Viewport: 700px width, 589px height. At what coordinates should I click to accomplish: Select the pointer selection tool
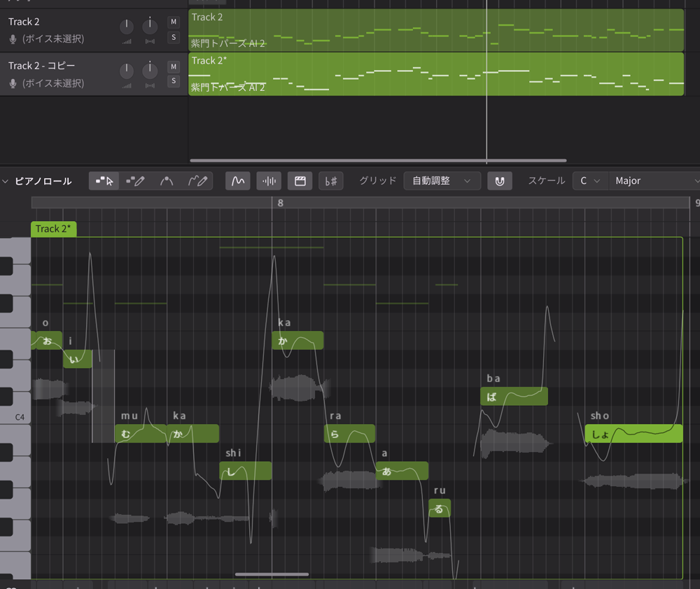(104, 181)
